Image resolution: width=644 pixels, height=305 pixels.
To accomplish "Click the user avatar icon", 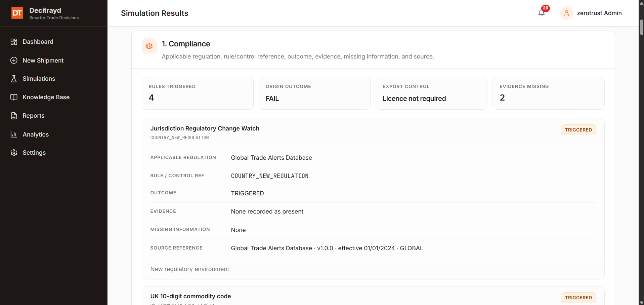I will click(566, 13).
